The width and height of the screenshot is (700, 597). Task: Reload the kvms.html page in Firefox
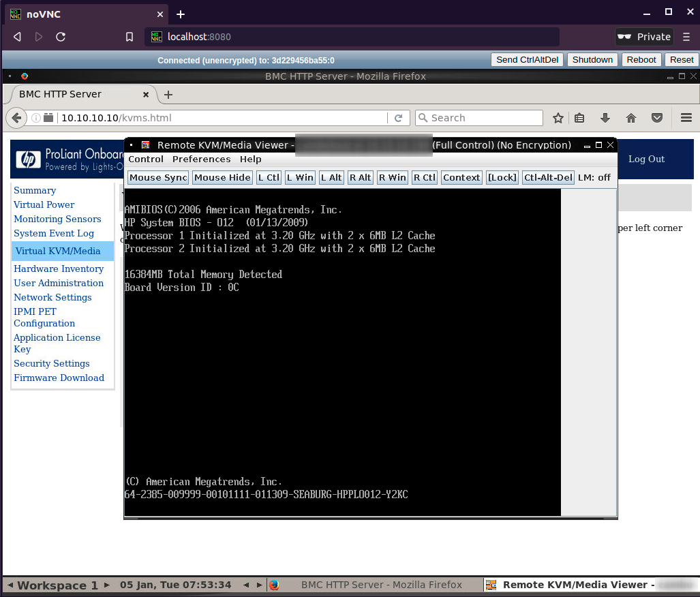coord(398,118)
